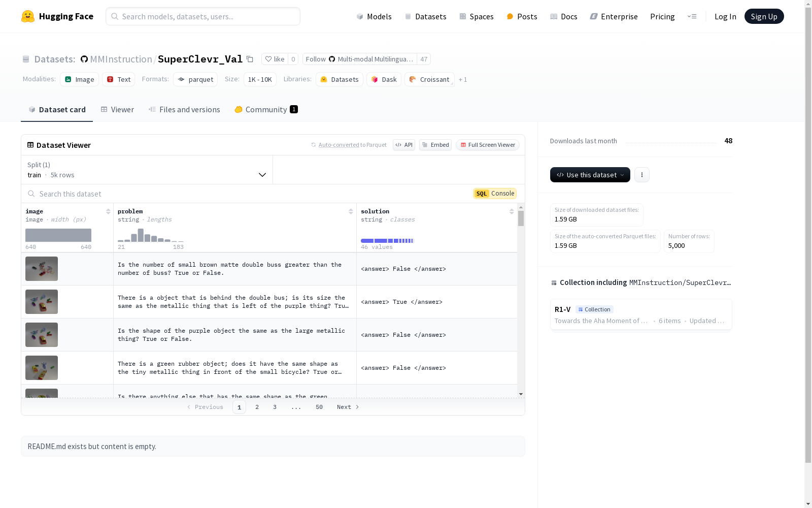The image size is (812, 508).
Task: Click the table scrollbar down arrow
Action: [521, 394]
